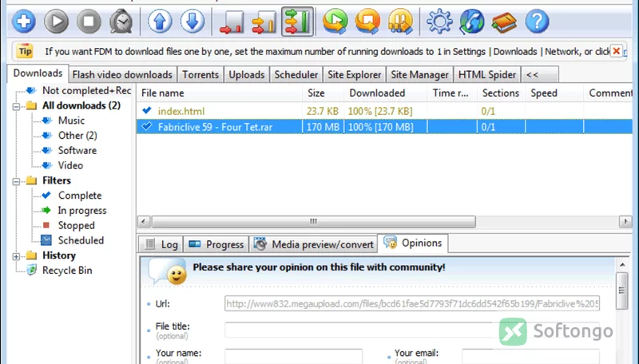639x364 pixels.
Task: Select the Software category
Action: click(77, 151)
